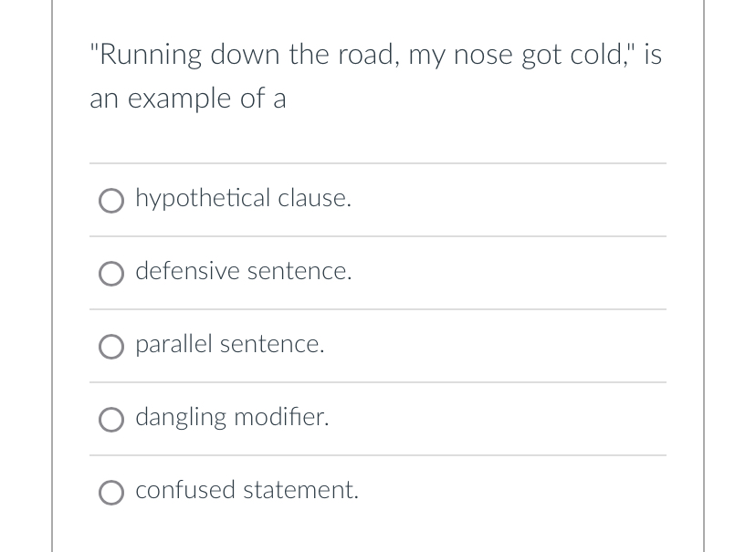Click the 'defensive sentence.' answer text

pos(243,271)
